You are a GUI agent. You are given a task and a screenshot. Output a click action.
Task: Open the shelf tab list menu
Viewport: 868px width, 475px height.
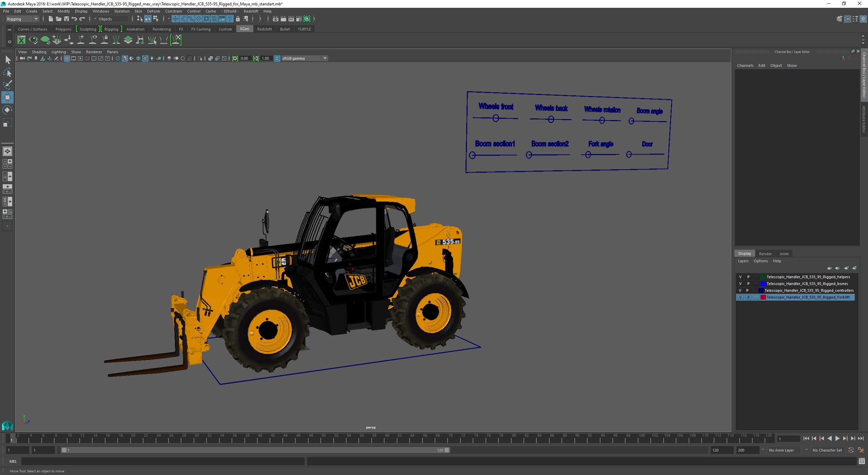pos(9,30)
